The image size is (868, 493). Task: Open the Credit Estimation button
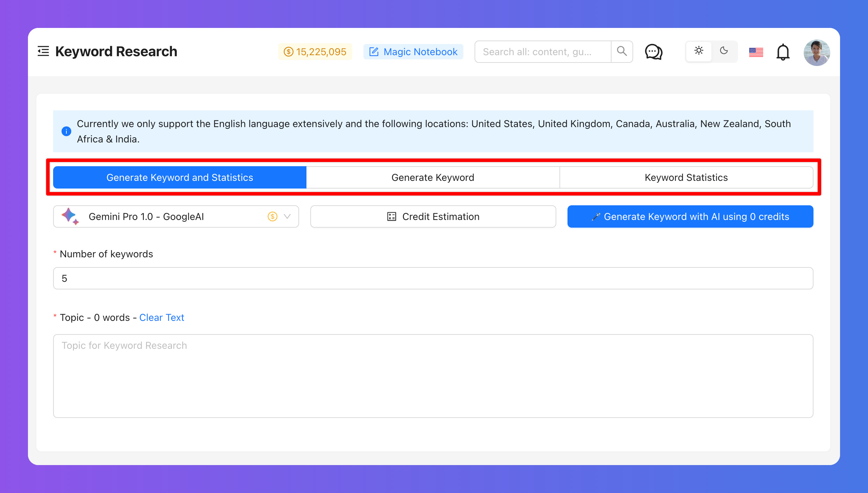(x=433, y=216)
